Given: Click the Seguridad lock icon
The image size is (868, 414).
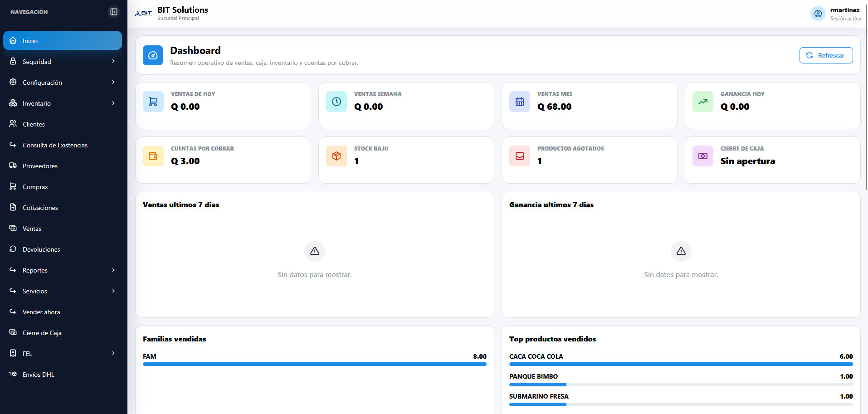Looking at the screenshot, I should (13, 61).
